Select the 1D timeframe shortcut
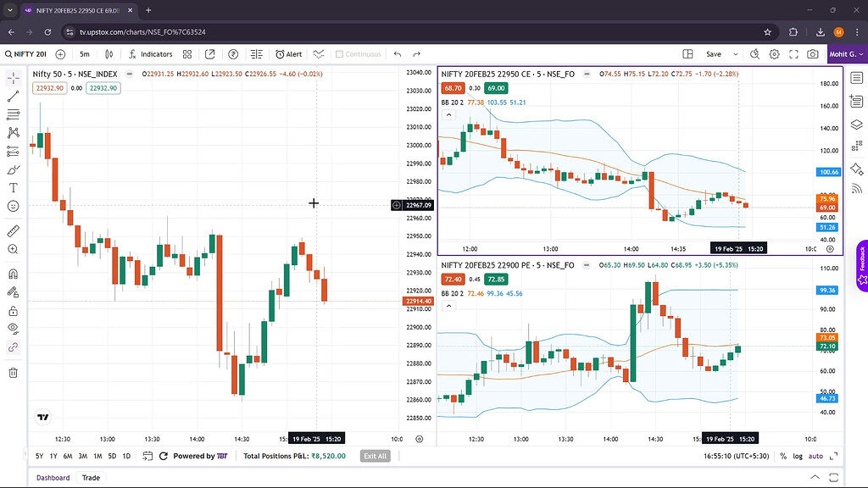 tap(126, 456)
